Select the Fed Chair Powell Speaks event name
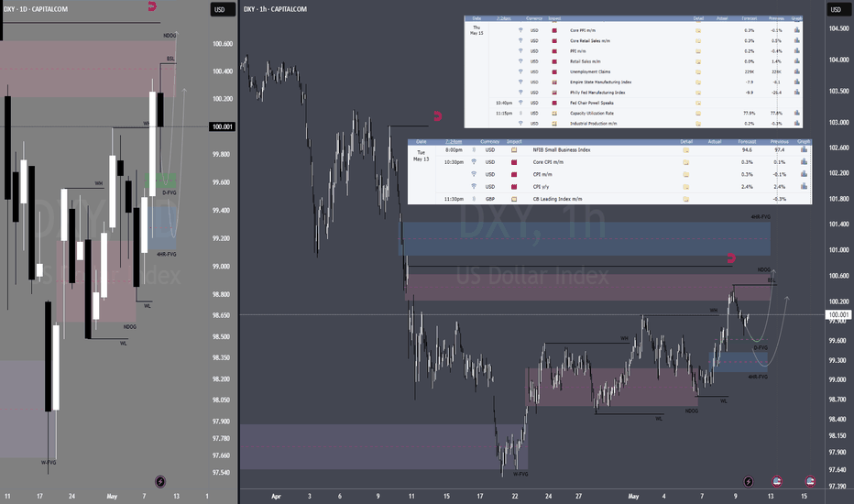 point(592,103)
